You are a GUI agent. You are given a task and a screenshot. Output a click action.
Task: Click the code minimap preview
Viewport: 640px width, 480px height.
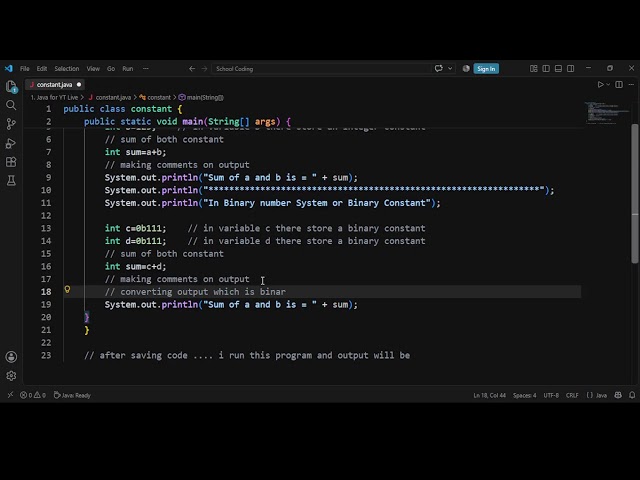(x=607, y=112)
